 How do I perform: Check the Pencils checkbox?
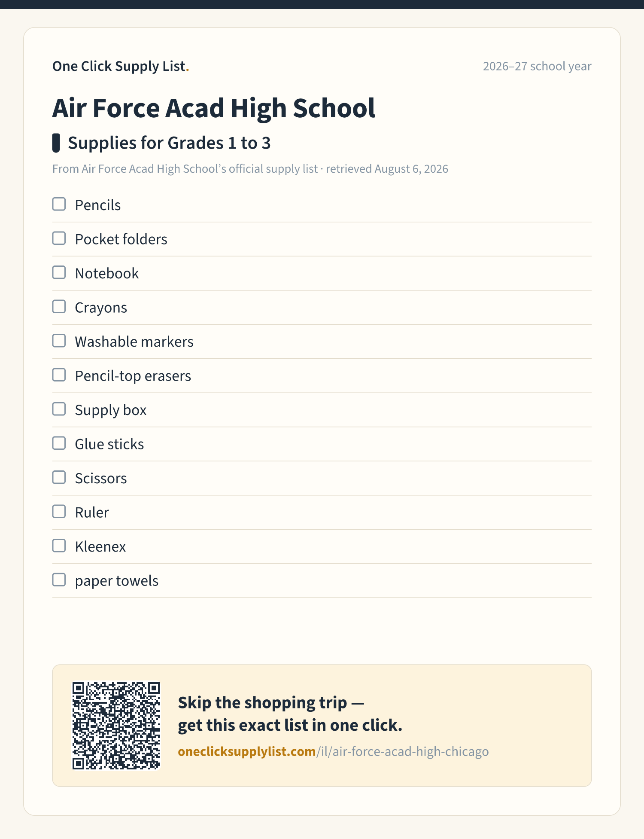click(x=59, y=204)
